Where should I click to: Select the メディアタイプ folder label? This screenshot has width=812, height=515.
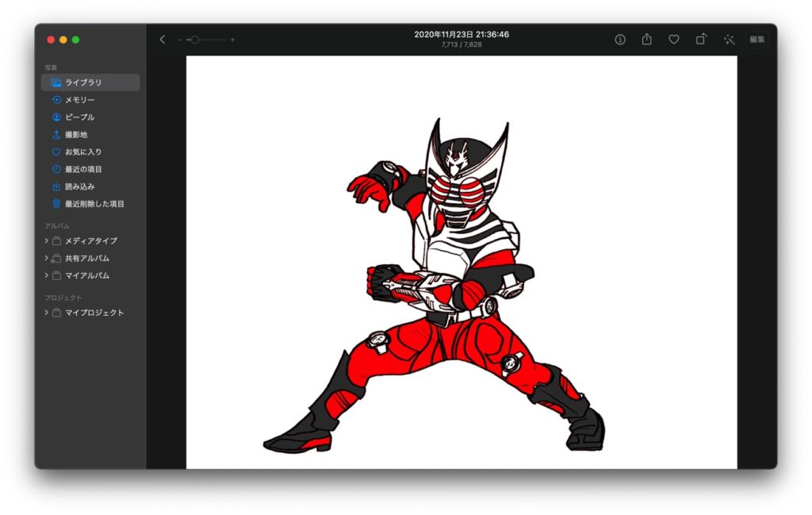[91, 240]
